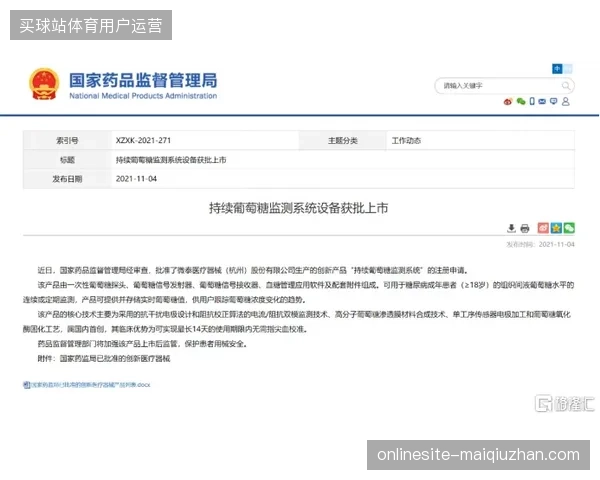This screenshot has height=480, width=600.
Task: Download the article using the download icon
Action: pyautogui.click(x=511, y=229)
